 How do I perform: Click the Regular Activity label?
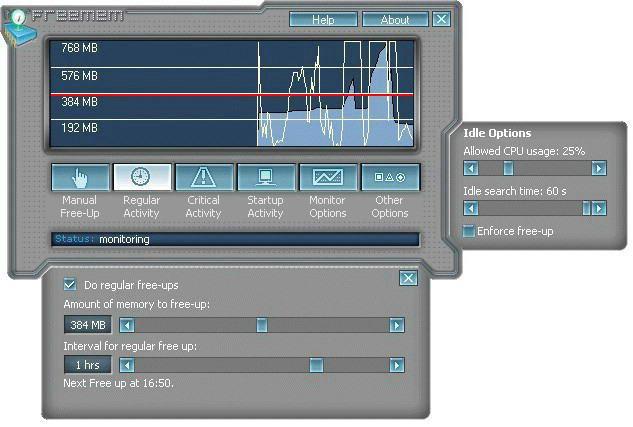pos(142,207)
